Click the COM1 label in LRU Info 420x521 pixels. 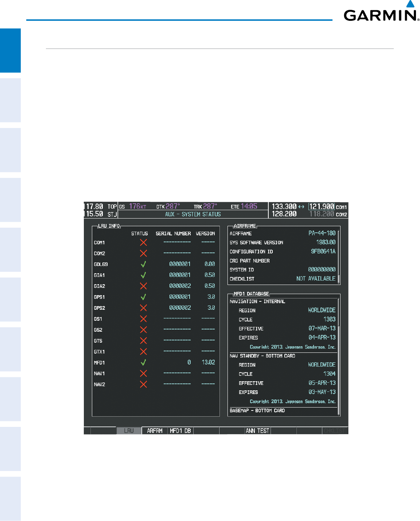click(99, 243)
